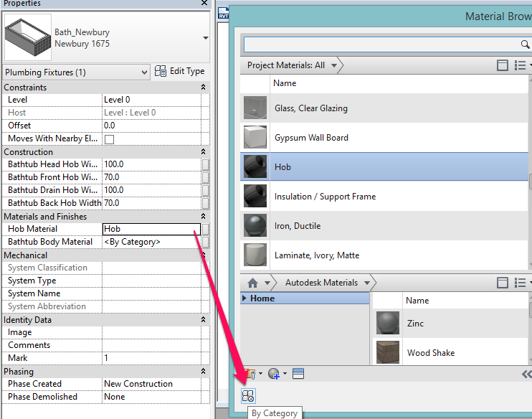Screen dimensions: 532x419
Task: Click the Material Browser search field
Action: click(x=381, y=44)
